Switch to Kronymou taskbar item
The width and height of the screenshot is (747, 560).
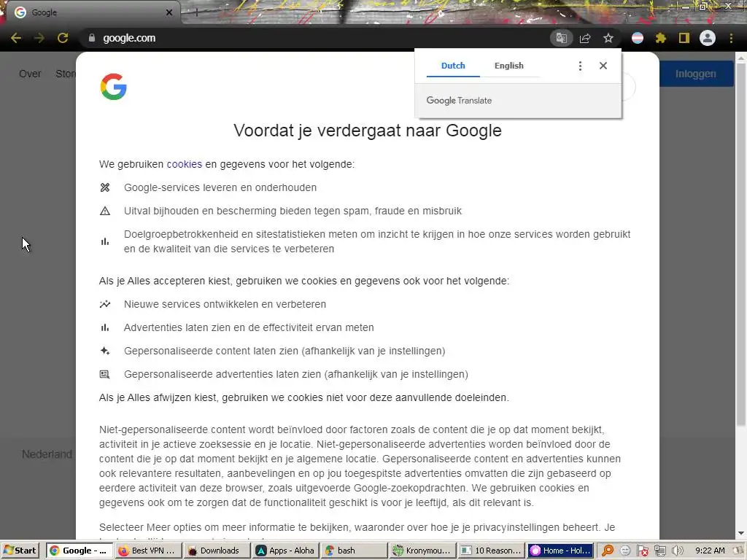click(x=423, y=551)
